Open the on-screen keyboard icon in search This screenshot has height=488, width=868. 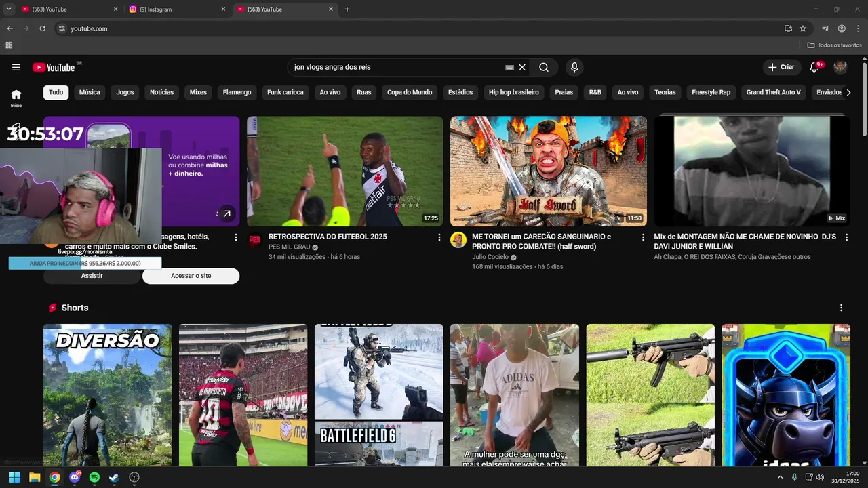pyautogui.click(x=510, y=67)
